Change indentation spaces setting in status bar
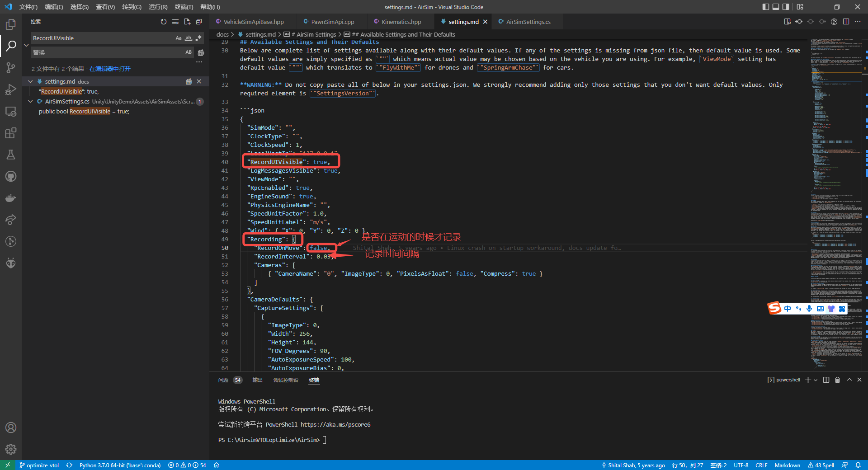 [718, 465]
